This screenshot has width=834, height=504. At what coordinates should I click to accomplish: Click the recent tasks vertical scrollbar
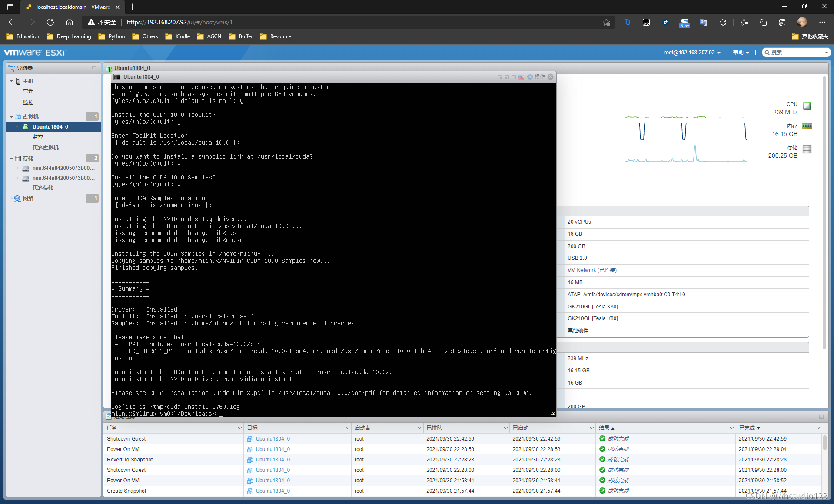[x=824, y=443]
